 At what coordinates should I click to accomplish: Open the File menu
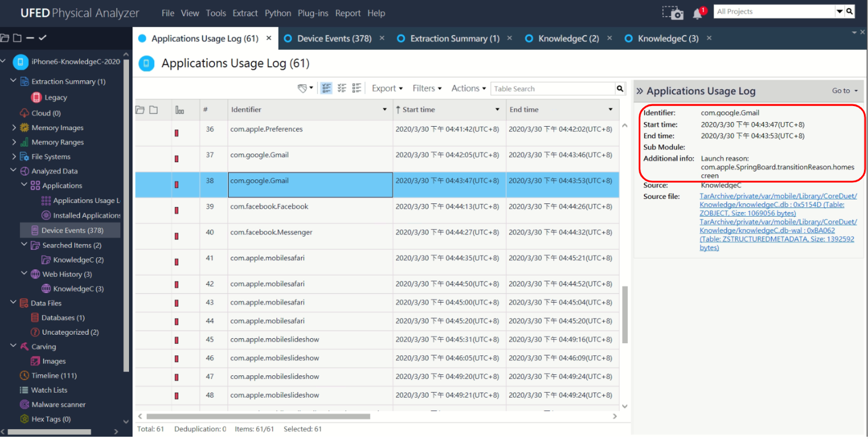click(x=168, y=13)
